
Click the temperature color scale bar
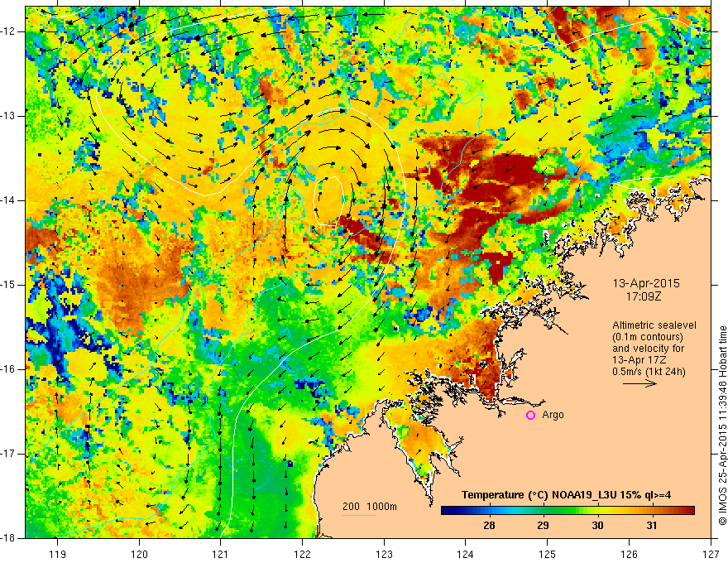point(568,511)
